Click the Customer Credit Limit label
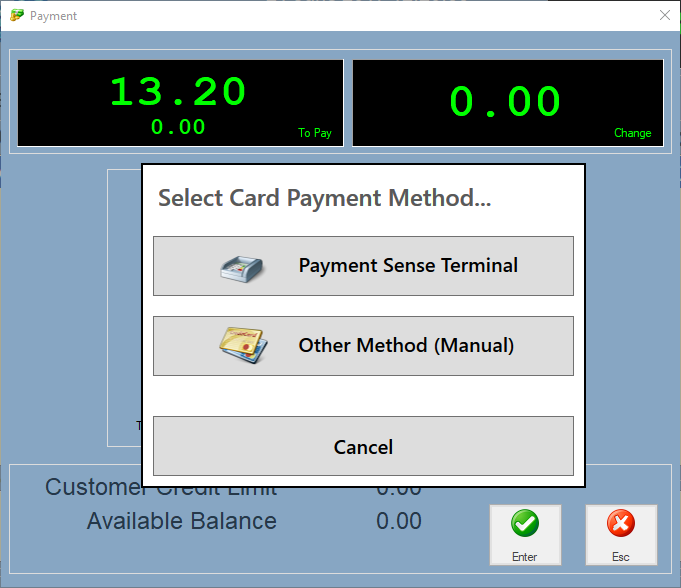The height and width of the screenshot is (588, 681). [x=161, y=491]
